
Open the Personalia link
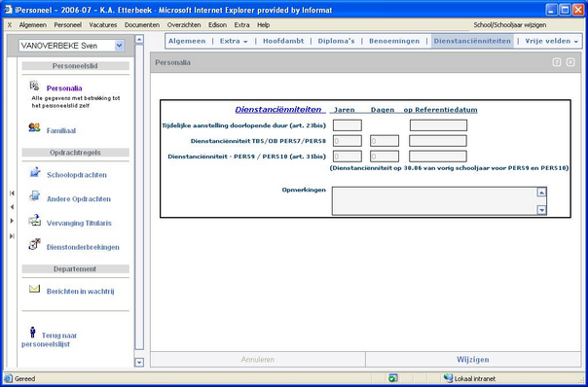click(64, 88)
